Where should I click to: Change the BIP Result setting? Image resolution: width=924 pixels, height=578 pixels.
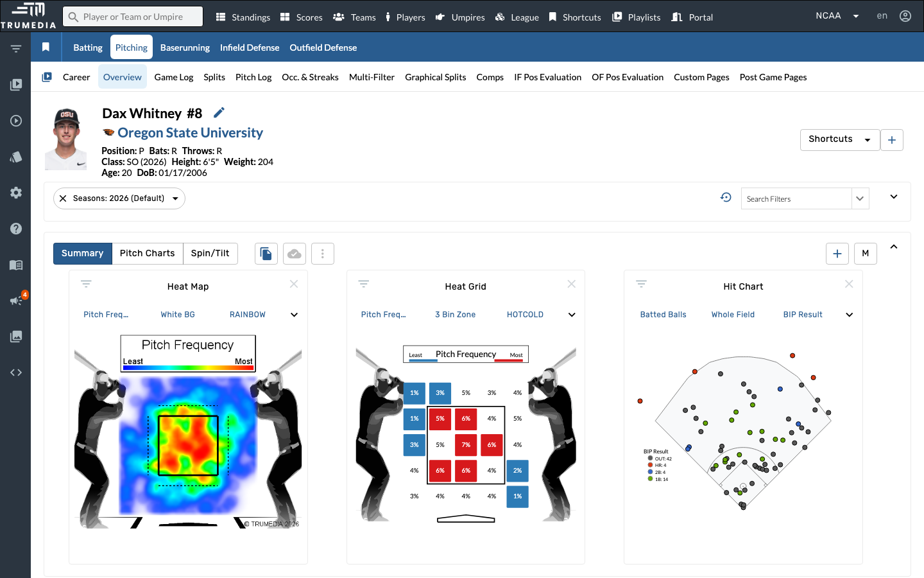(x=803, y=315)
